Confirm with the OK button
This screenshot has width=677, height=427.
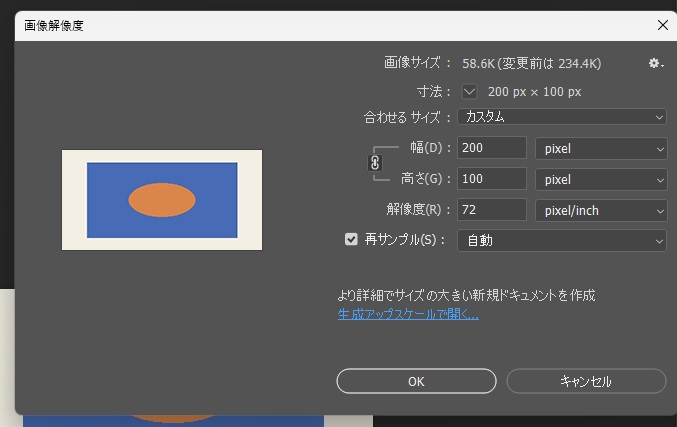tap(416, 381)
